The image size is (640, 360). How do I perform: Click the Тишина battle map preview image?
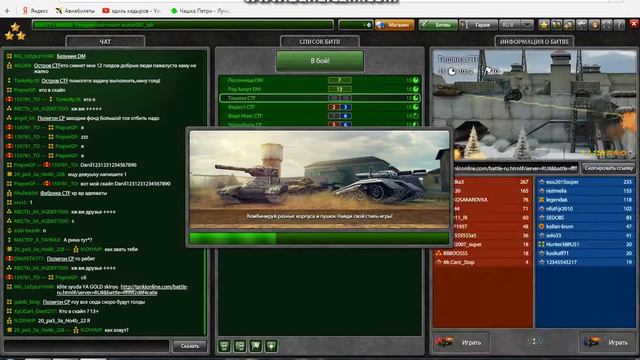pyautogui.click(x=534, y=105)
